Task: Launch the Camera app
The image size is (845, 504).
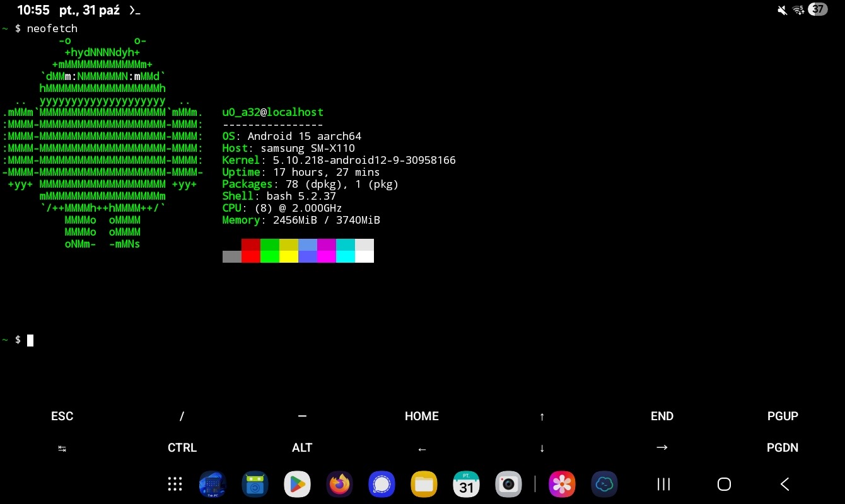Action: pyautogui.click(x=508, y=484)
